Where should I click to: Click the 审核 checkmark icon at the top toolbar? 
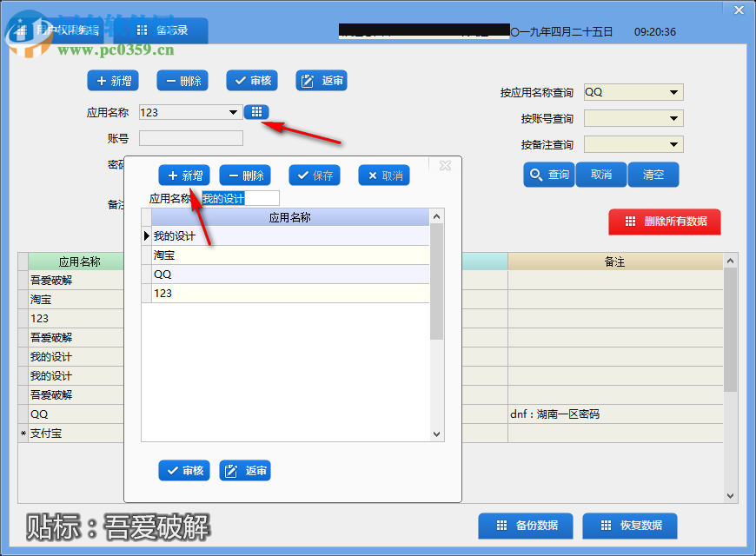251,80
